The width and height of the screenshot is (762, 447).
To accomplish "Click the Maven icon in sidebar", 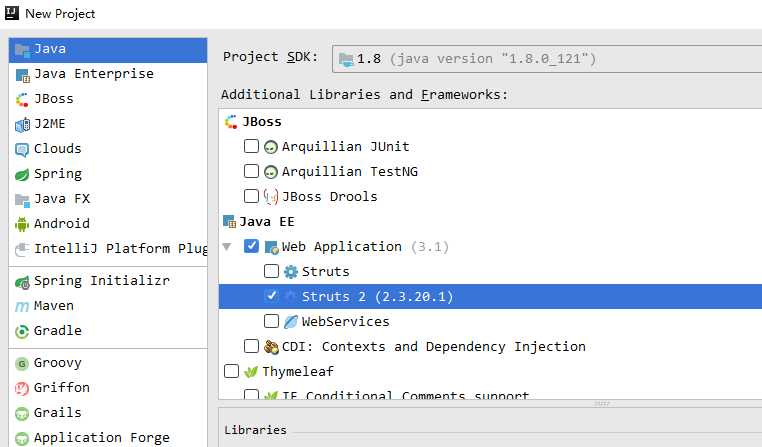I will pyautogui.click(x=22, y=307).
